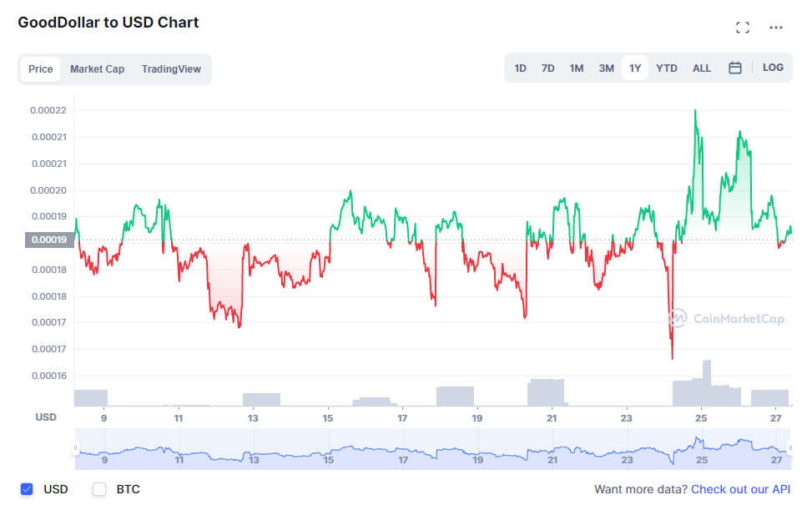This screenshot has height=510, width=812.
Task: Select the 1Y time range
Action: pyautogui.click(x=635, y=68)
